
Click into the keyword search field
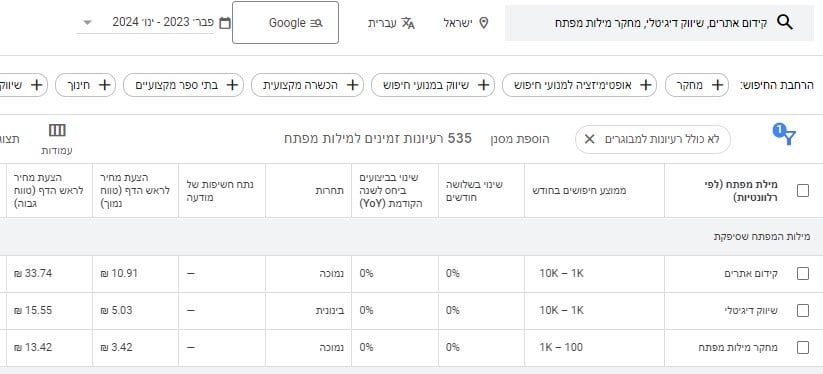coord(659,23)
